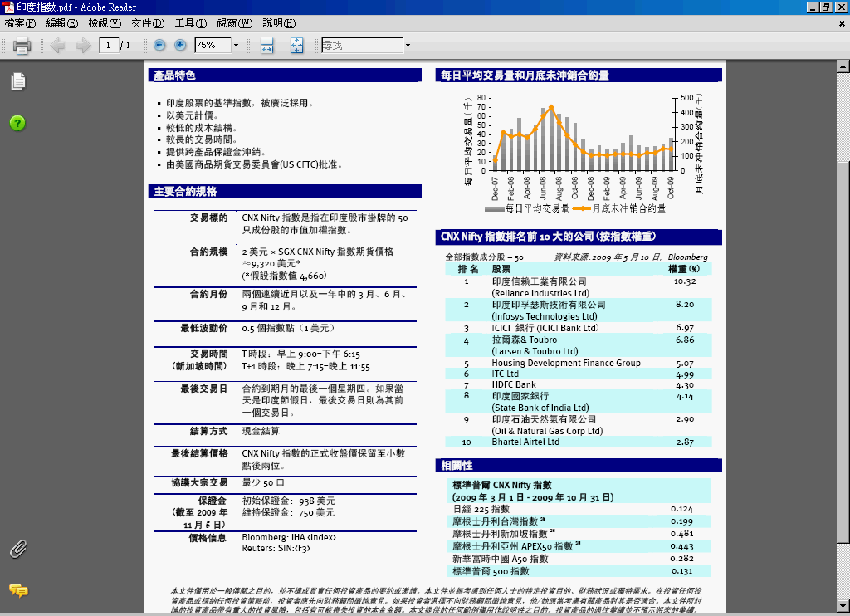Click the vertical scrollbar down arrow
850x616 pixels.
click(843, 605)
